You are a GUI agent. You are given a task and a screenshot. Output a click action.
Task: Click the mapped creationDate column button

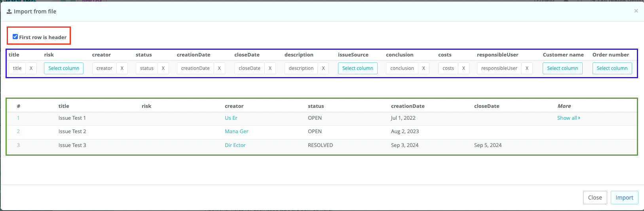pos(196,68)
